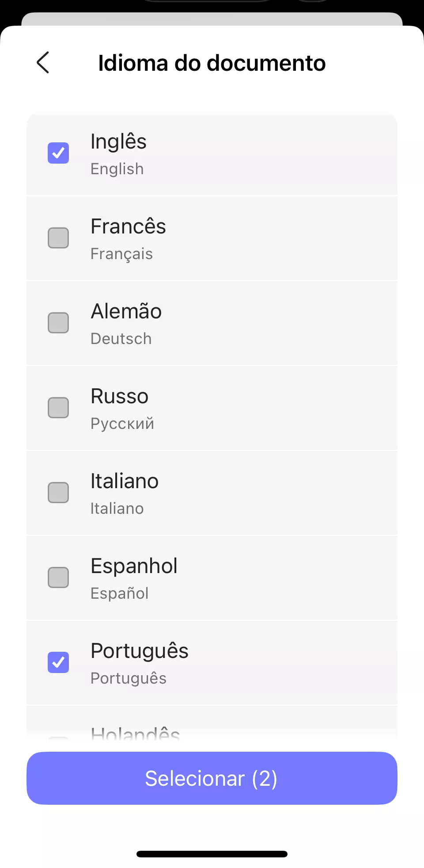The height and width of the screenshot is (868, 424).
Task: Tap the "Français" native name label
Action: [121, 254]
